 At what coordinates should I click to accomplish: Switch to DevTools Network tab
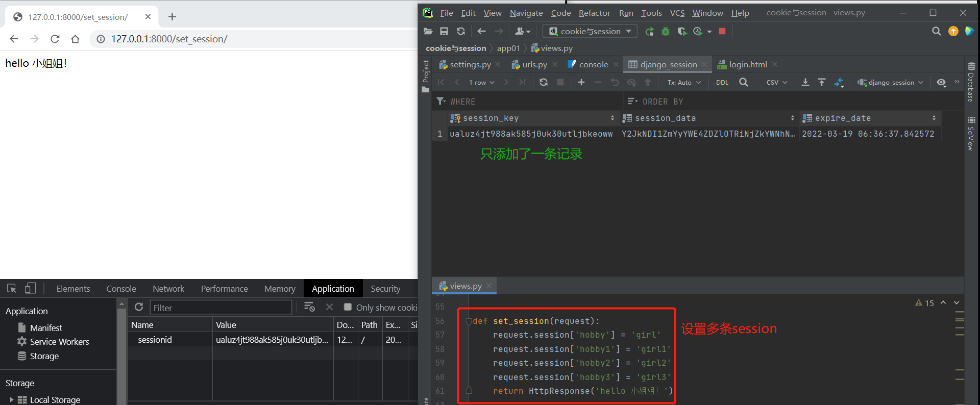[168, 289]
